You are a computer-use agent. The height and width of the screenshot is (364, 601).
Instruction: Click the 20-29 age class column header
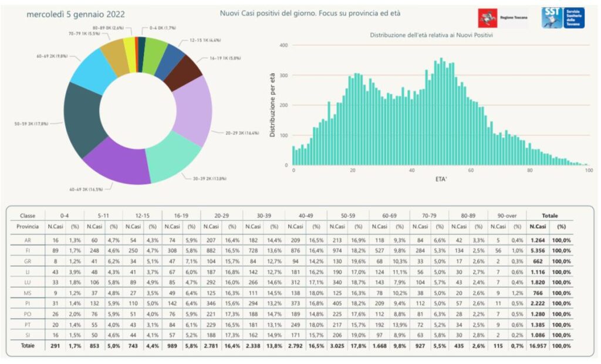[221, 216]
